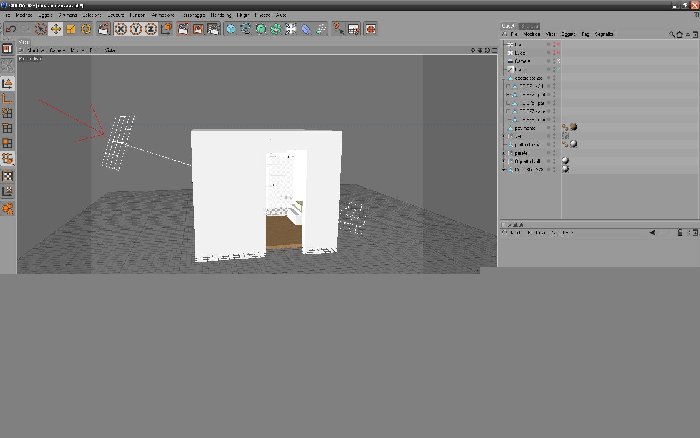The width and height of the screenshot is (700, 438).
Task: Toggle the X axis lock button
Action: pyautogui.click(x=121, y=29)
